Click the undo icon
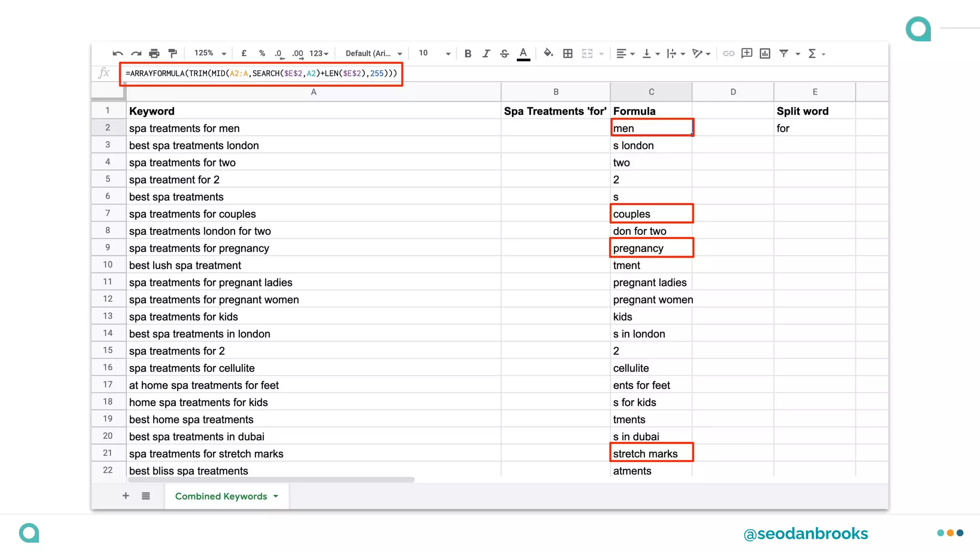Image resolution: width=980 pixels, height=551 pixels. tap(118, 54)
